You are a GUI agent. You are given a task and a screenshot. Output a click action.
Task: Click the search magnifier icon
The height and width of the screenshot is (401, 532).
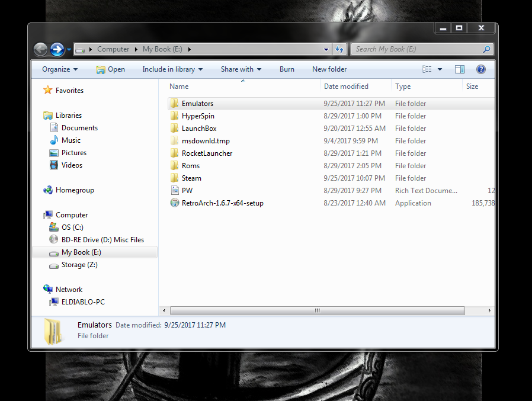pos(486,50)
